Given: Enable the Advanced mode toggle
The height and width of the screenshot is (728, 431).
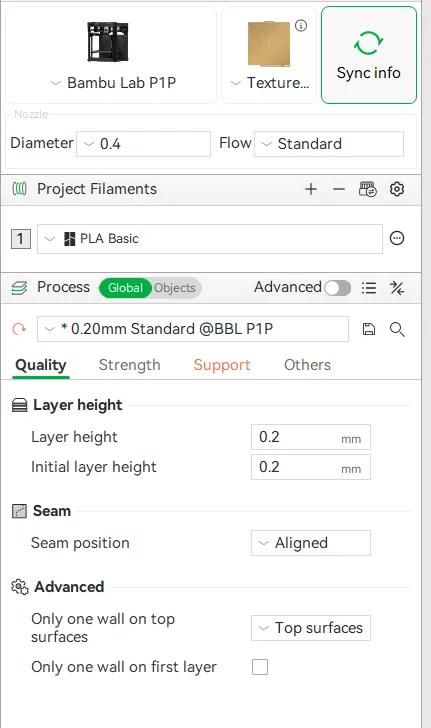Looking at the screenshot, I should pos(338,288).
